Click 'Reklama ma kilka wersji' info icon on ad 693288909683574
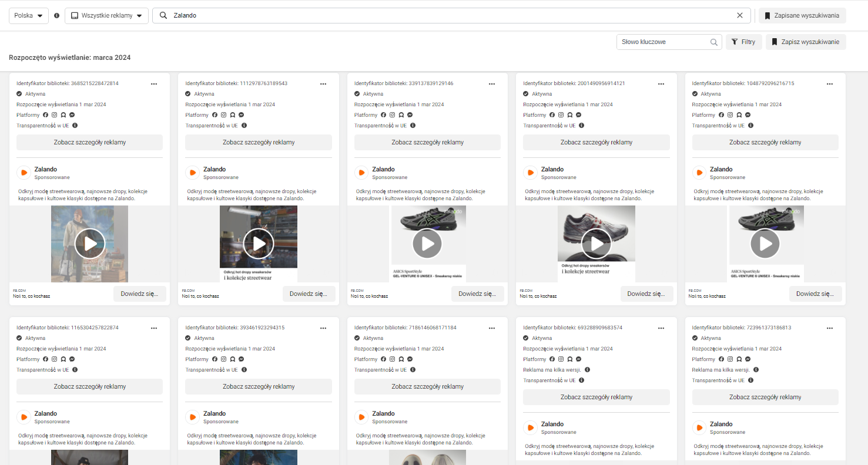Image resolution: width=868 pixels, height=465 pixels. click(x=588, y=370)
